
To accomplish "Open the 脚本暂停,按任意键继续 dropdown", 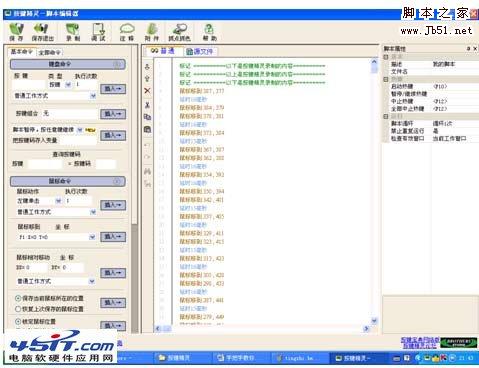I will click(x=80, y=130).
